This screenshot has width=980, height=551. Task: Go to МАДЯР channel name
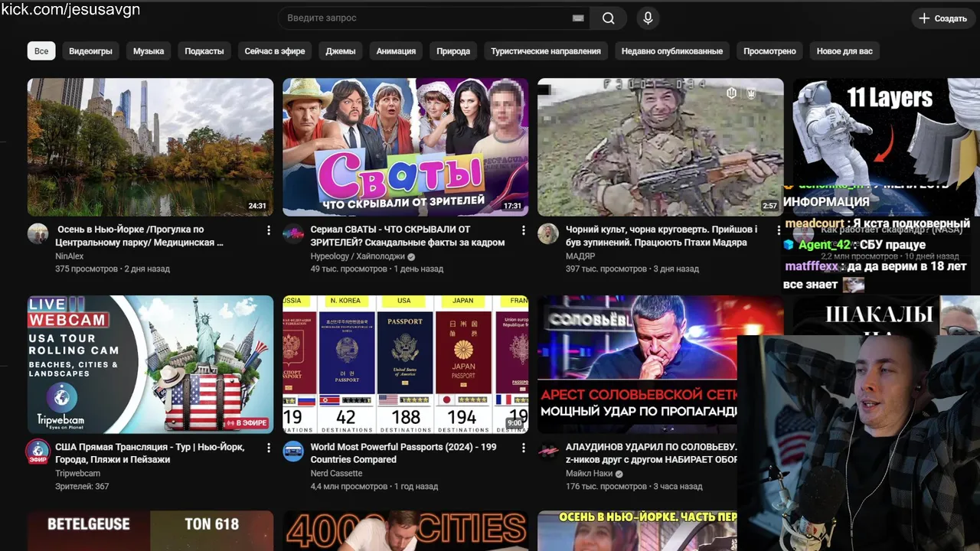(x=580, y=256)
